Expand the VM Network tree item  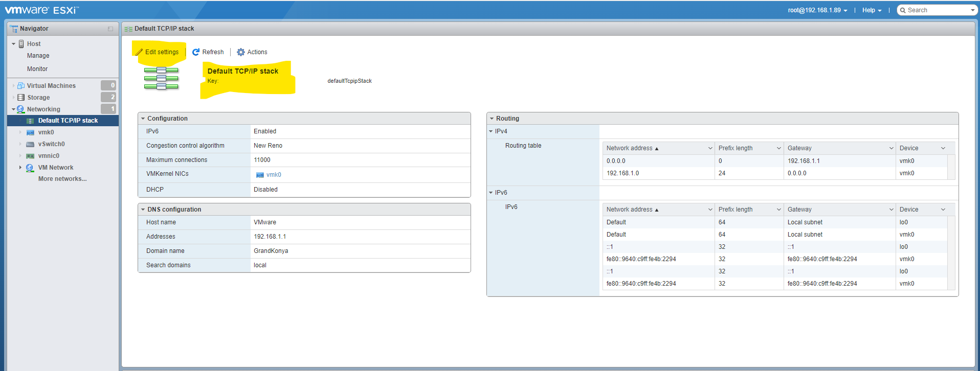[20, 168]
